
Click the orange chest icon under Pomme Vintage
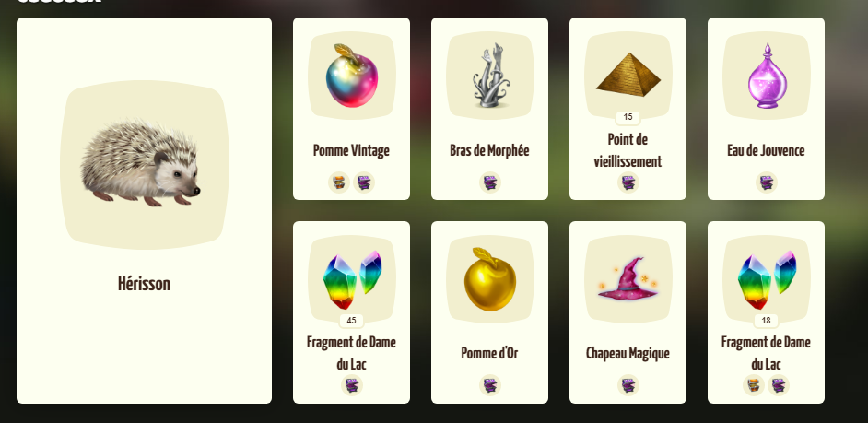click(x=339, y=182)
